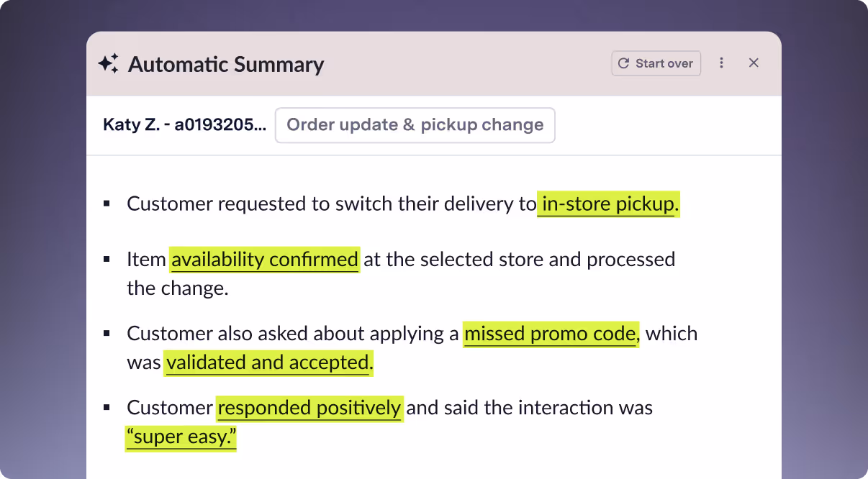Click the bullet icon next to the first summary point
Image resolution: width=868 pixels, height=479 pixels.
coord(108,202)
